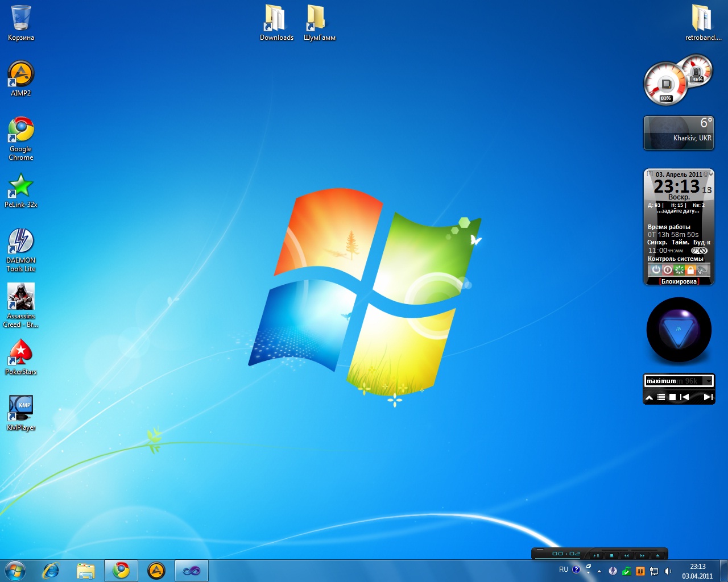
Task: Click the Синхр. label in clock gadget
Action: [657, 242]
